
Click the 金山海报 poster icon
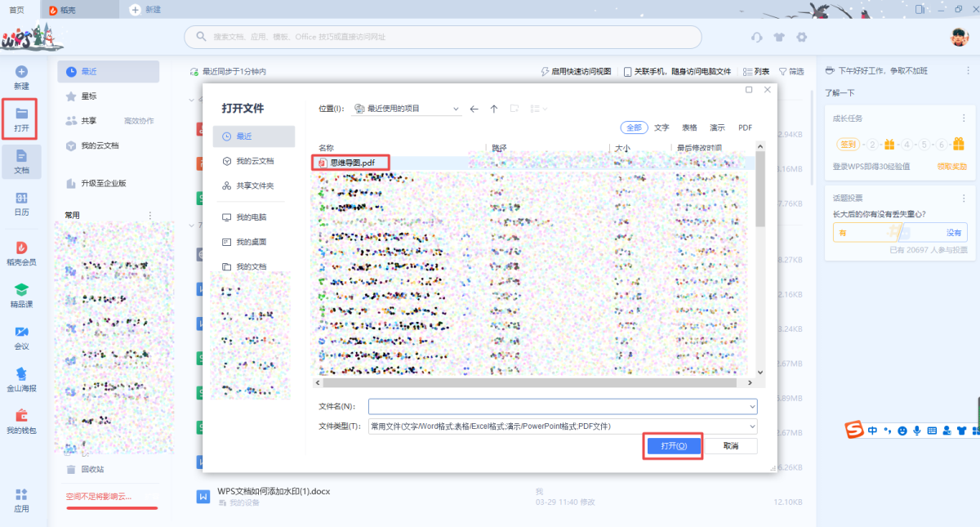pos(22,378)
